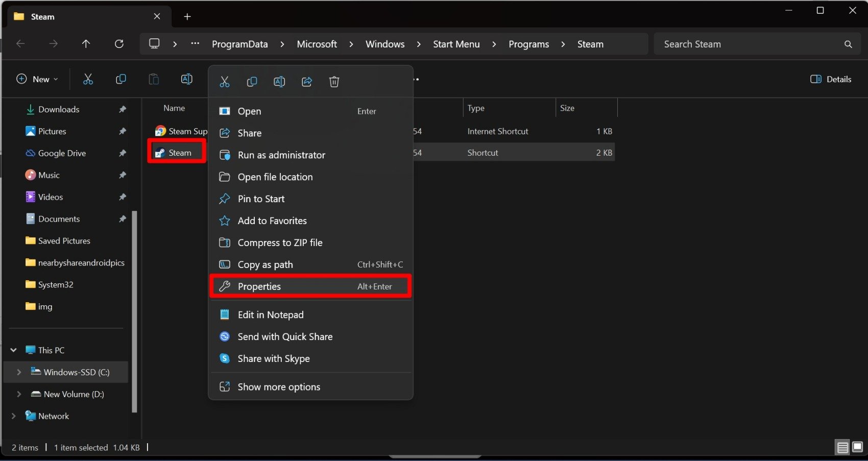
Task: Click the Rename icon in the context menu's top row
Action: tap(279, 82)
